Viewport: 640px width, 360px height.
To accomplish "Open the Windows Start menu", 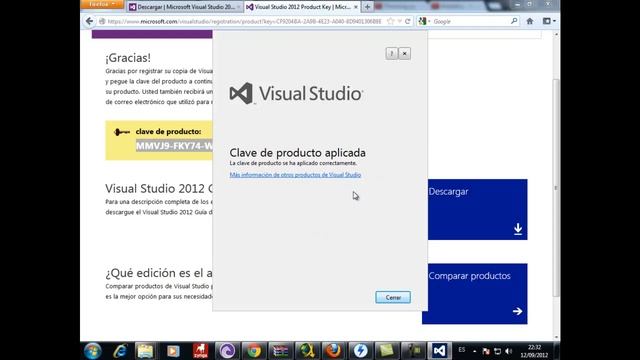I will (x=93, y=351).
